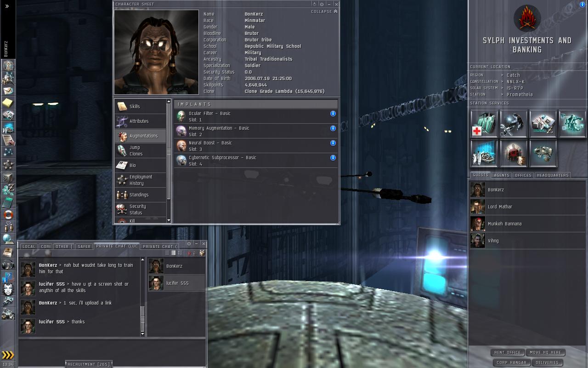588x368 pixels.
Task: Open the globe browser icon in sidebar
Action: tap(8, 239)
